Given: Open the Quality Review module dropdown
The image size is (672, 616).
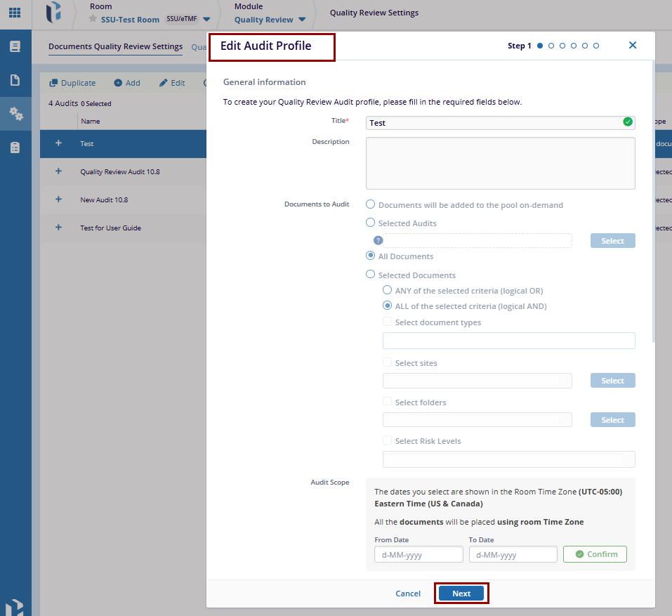Looking at the screenshot, I should (x=302, y=20).
